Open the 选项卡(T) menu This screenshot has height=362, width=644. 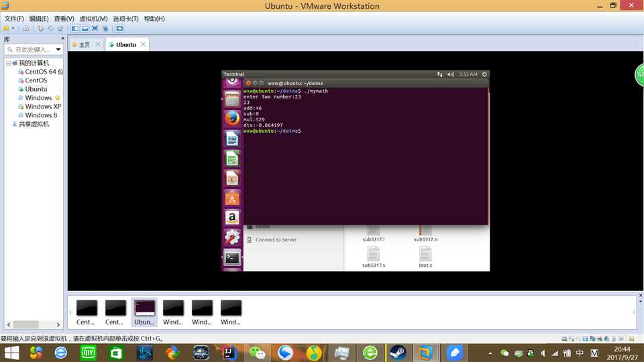click(x=125, y=19)
